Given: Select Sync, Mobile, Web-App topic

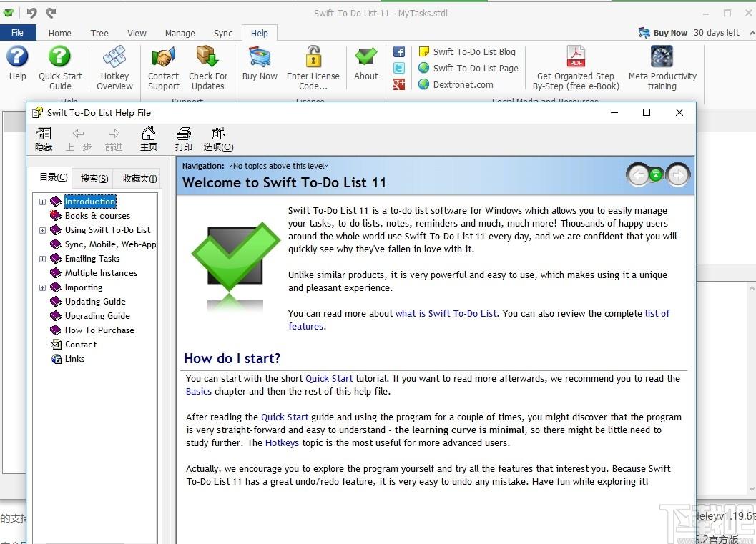Looking at the screenshot, I should click(110, 244).
